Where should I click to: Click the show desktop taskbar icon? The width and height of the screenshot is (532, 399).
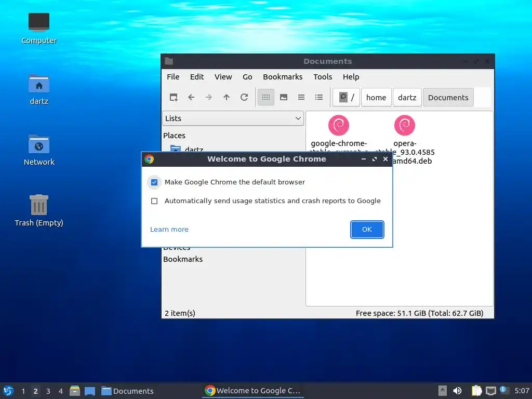[90, 391]
